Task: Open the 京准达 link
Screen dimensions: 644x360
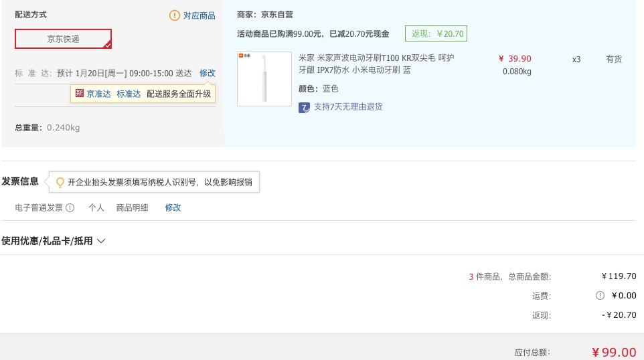Action: point(98,94)
